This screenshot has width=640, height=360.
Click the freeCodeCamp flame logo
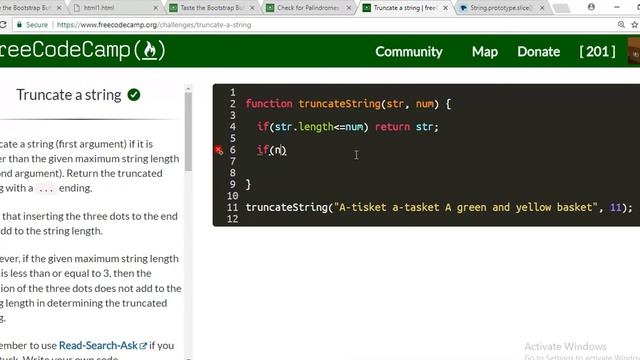pos(149,51)
